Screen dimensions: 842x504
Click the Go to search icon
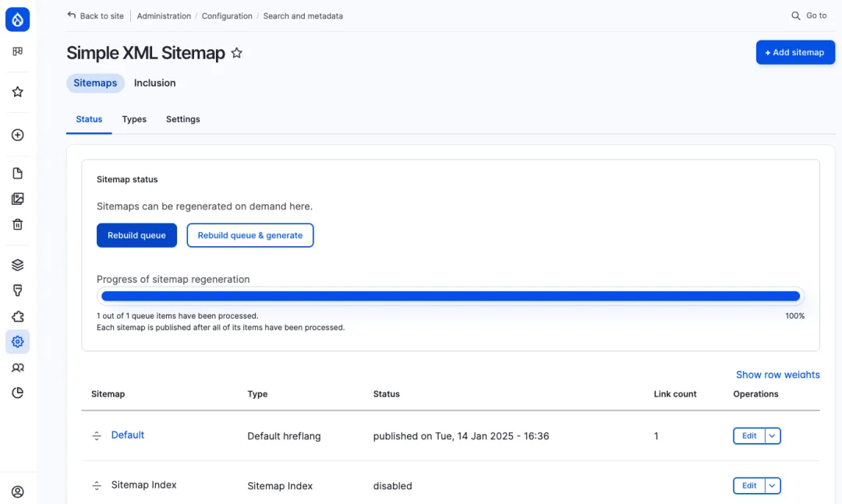pyautogui.click(x=795, y=15)
